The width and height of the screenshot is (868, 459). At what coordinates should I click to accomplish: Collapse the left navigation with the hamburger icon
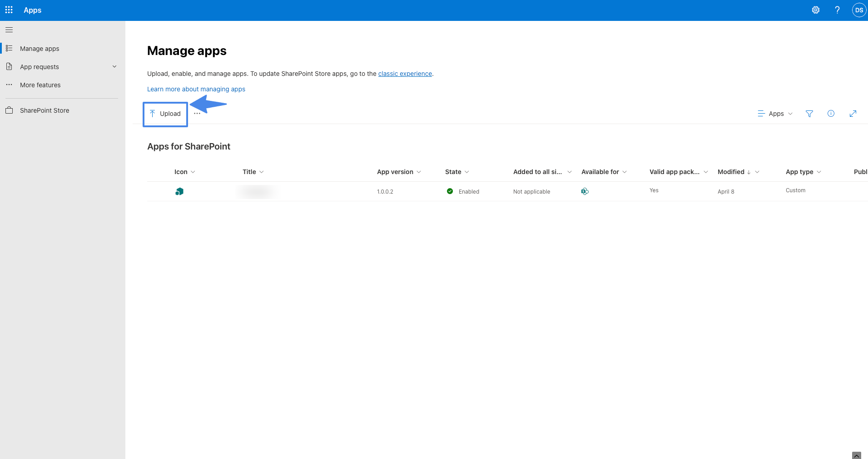coord(9,29)
